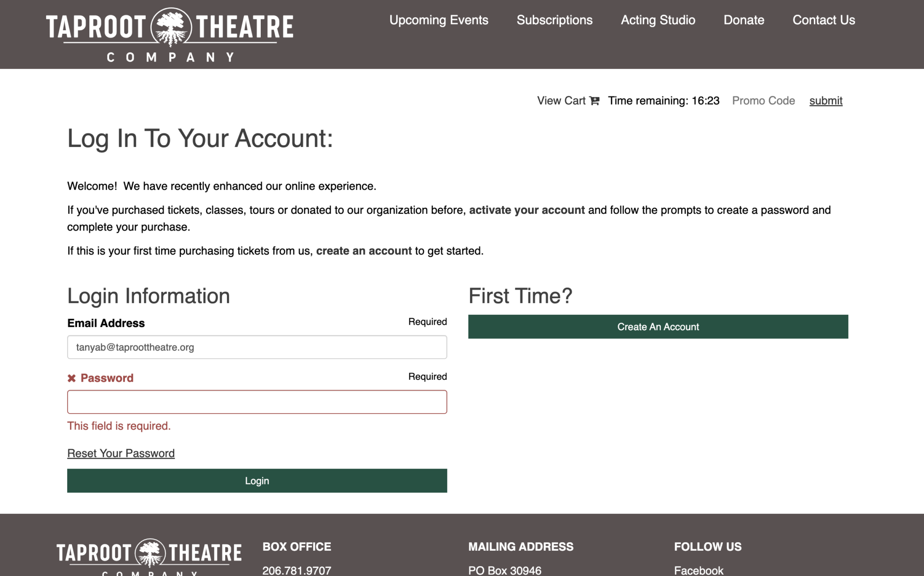
Task: Open Upcoming Events menu item
Action: coord(439,20)
